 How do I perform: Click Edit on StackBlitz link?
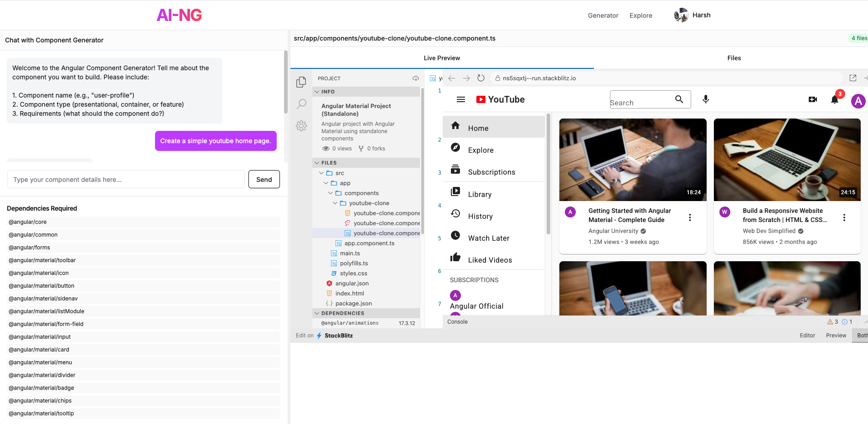click(324, 336)
